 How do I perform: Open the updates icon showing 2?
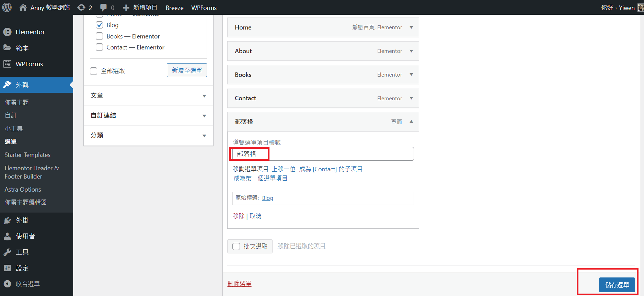pyautogui.click(x=81, y=8)
